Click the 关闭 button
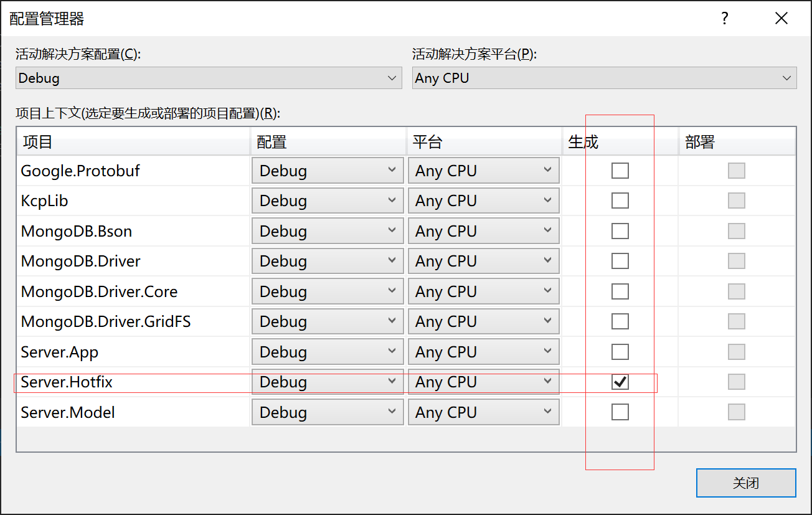Viewport: 812px width, 515px height. [x=746, y=483]
